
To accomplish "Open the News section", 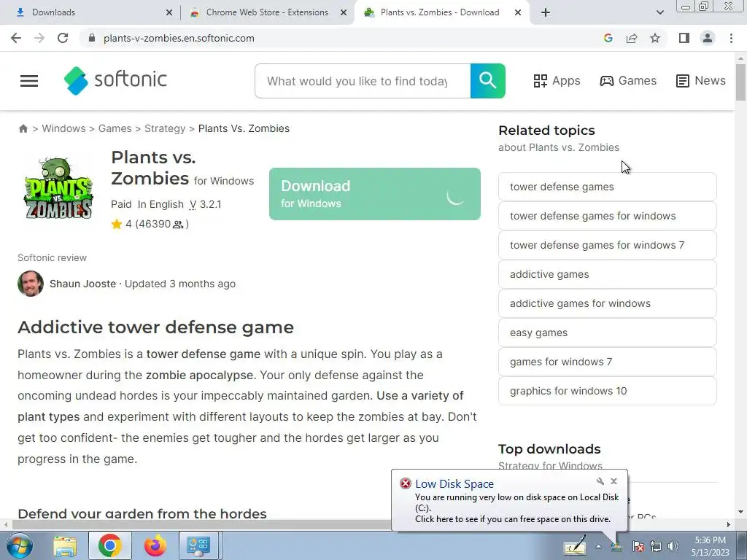I will 701,80.
